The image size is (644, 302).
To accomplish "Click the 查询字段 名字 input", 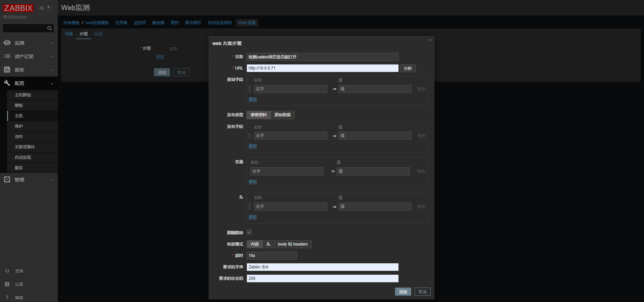I will [x=290, y=89].
